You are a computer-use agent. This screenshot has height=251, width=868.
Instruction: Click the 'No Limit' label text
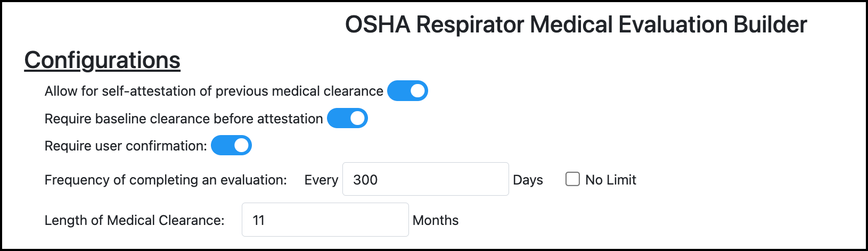(x=611, y=180)
